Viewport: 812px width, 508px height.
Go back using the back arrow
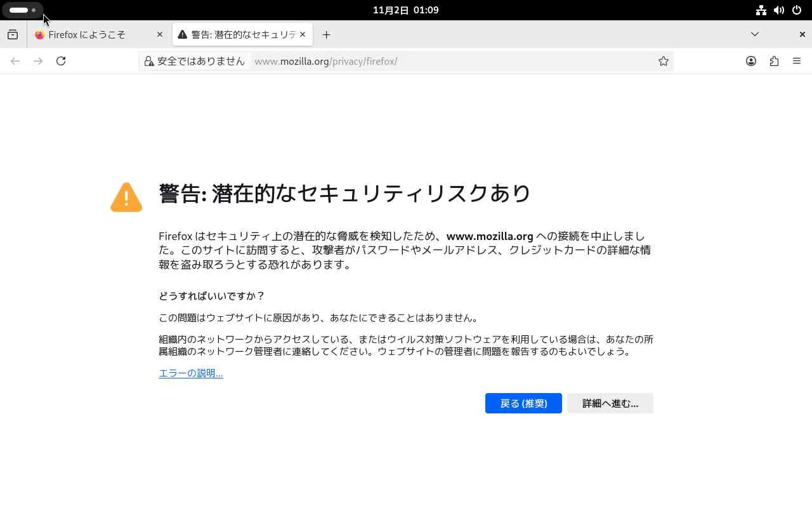click(x=15, y=61)
